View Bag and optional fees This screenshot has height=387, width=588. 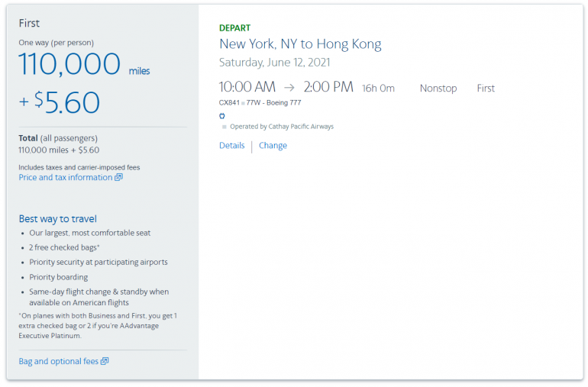[58, 361]
